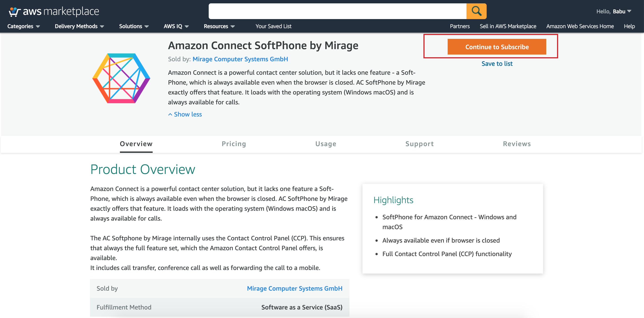Open the AWS IQ dropdown
The width and height of the screenshot is (644, 318).
(x=176, y=26)
